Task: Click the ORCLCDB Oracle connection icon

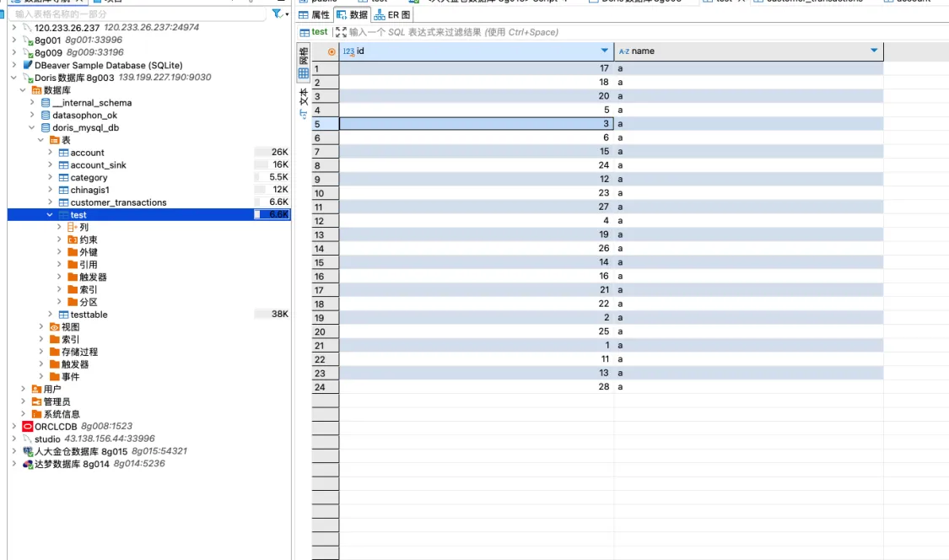Action: click(x=27, y=426)
